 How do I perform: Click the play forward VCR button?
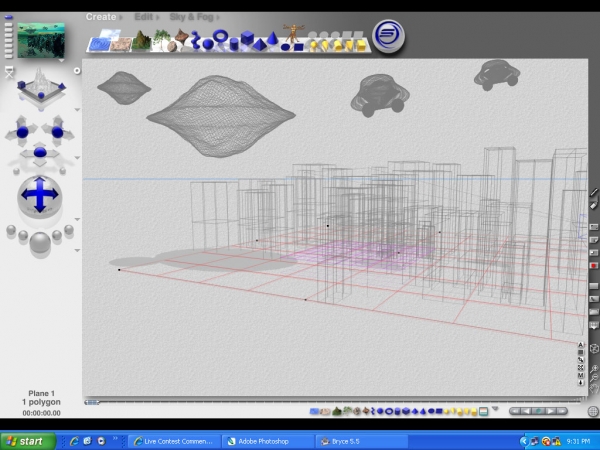click(550, 411)
